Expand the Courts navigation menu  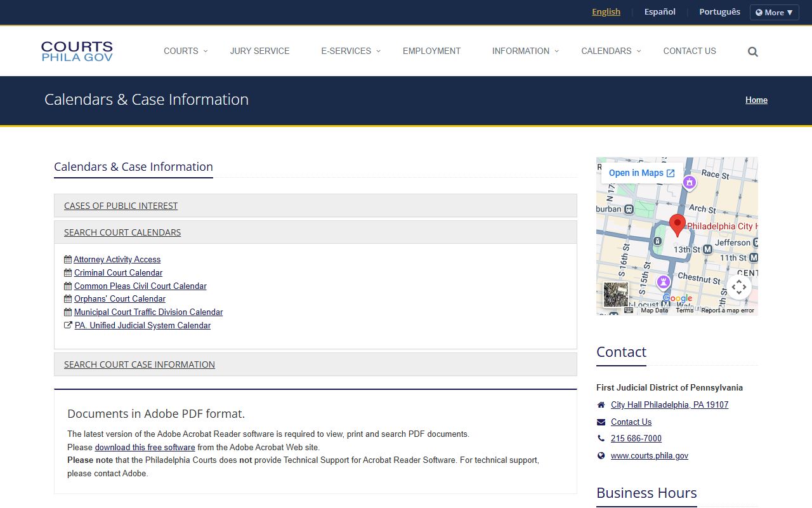[x=185, y=51]
